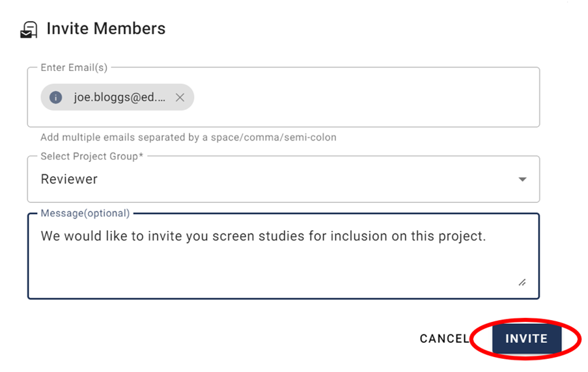Click the Invite Members dialog heading
The image size is (588, 372).
tap(105, 29)
